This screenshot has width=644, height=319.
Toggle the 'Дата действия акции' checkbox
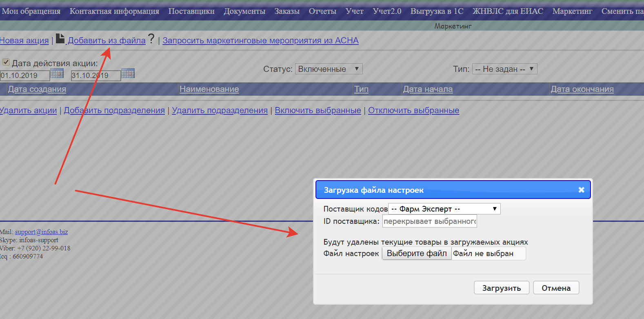click(6, 62)
